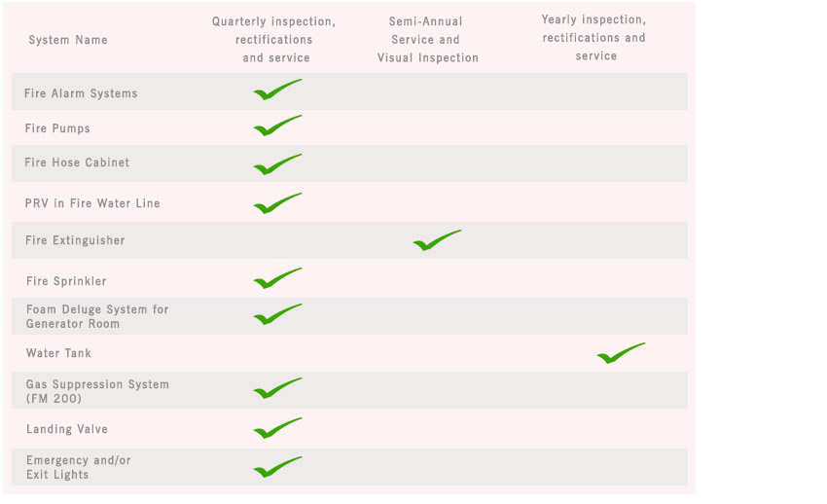Click the green checkmark for Fire Alarm Systems
Image resolution: width=827 pixels, height=504 pixels.
(277, 90)
